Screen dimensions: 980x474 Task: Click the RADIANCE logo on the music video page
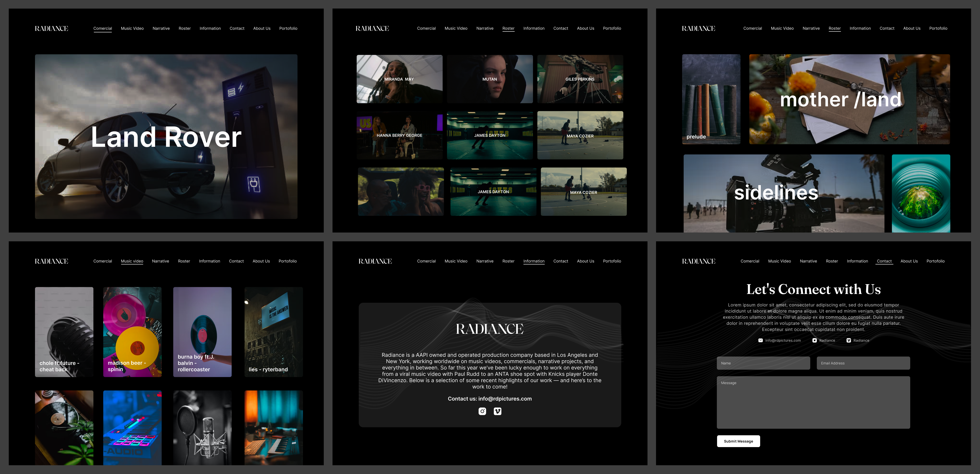[x=51, y=261]
